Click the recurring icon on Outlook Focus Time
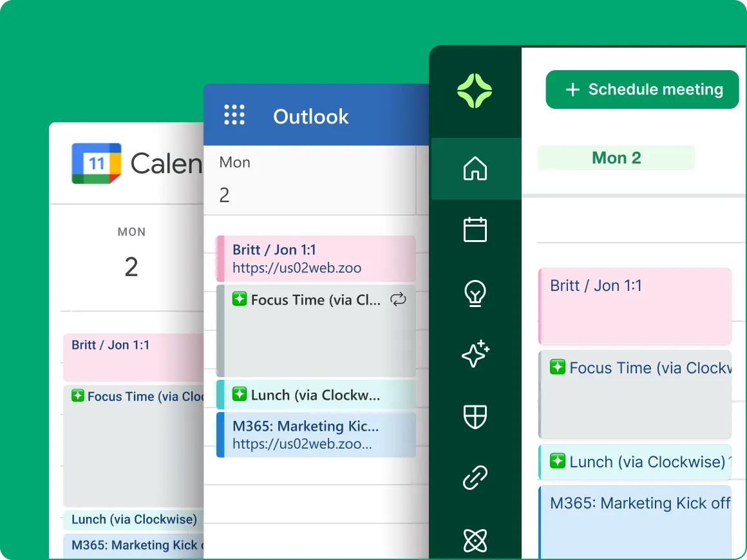Image resolution: width=747 pixels, height=560 pixels. (x=398, y=299)
